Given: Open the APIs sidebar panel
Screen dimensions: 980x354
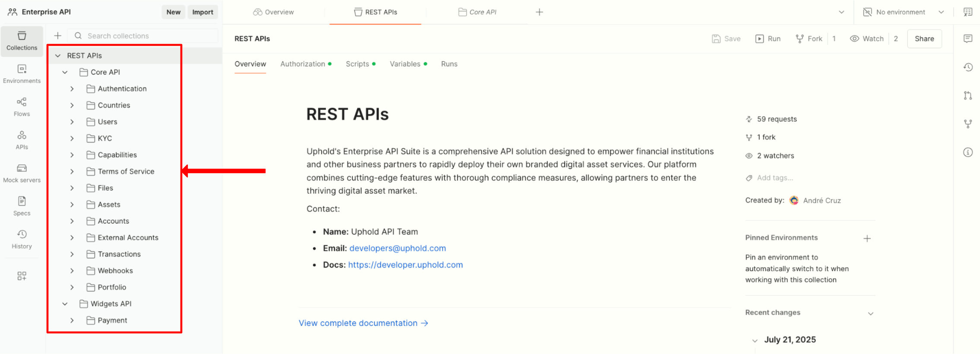Looking at the screenshot, I should tap(22, 140).
